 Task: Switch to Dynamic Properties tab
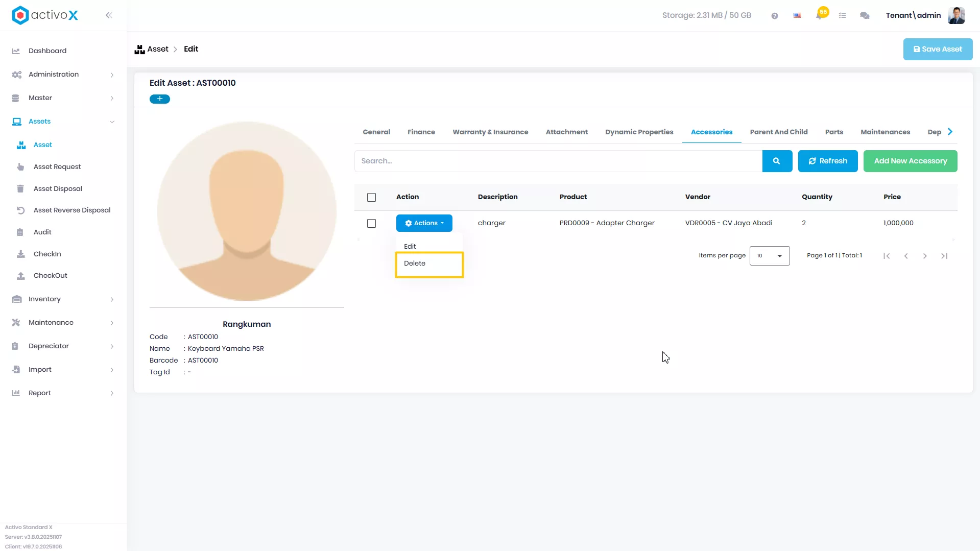[x=639, y=132]
